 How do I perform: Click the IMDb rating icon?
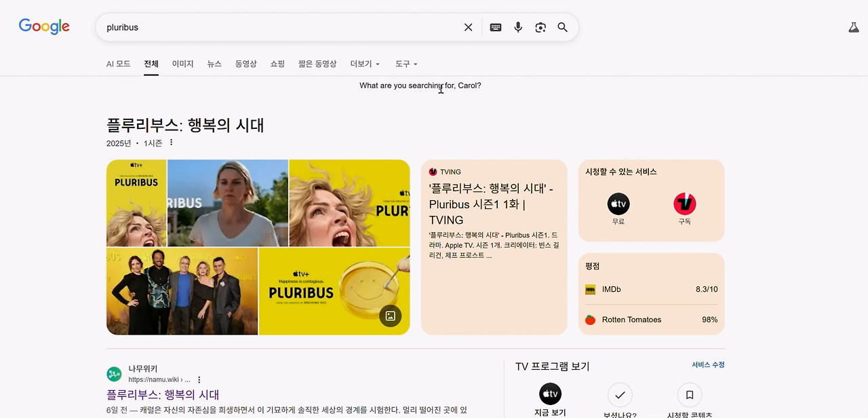pyautogui.click(x=590, y=289)
